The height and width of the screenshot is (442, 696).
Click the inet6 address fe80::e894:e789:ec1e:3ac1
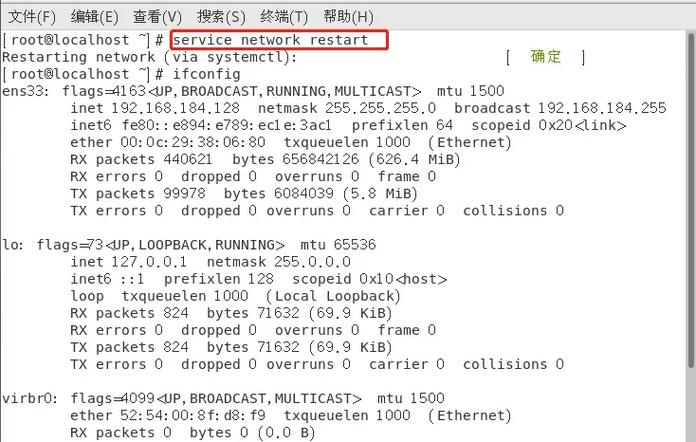pos(227,125)
